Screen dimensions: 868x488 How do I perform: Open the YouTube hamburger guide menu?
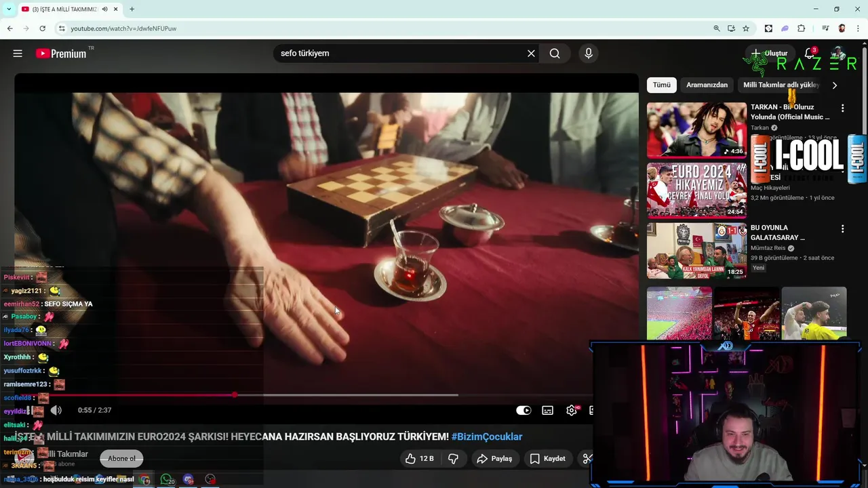18,54
